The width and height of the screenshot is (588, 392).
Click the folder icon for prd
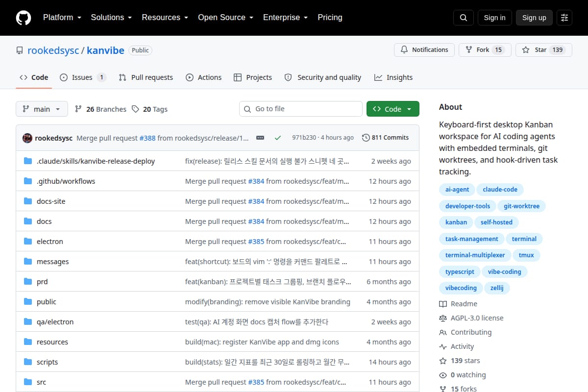click(x=28, y=282)
